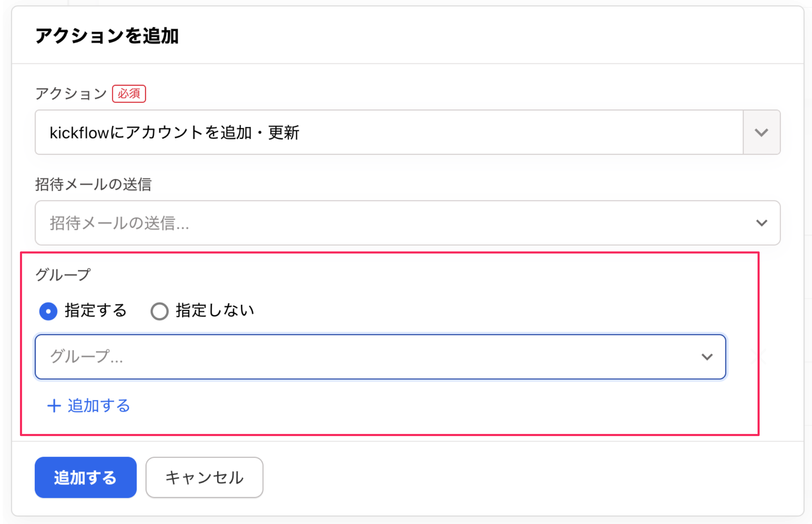The height and width of the screenshot is (524, 812).
Task: Click the chevron arrow in the グループ field
Action: pos(707,357)
